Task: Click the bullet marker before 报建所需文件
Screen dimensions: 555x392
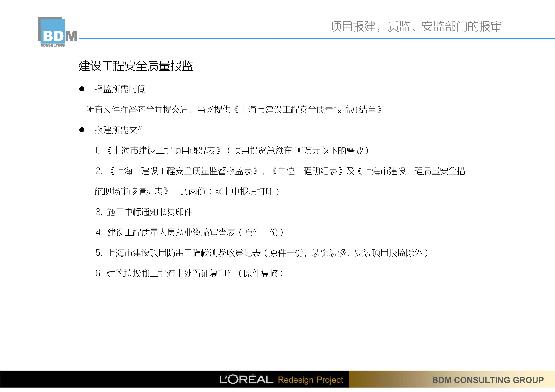Action: point(82,130)
